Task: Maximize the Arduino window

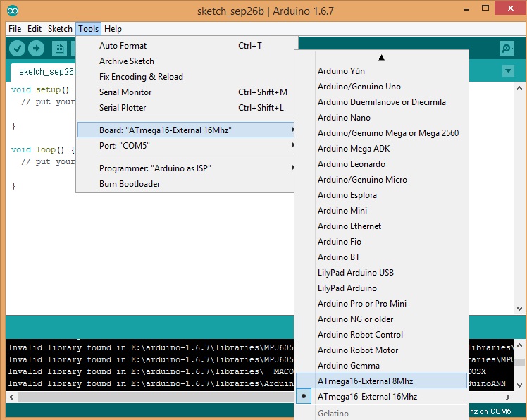Action: pos(485,8)
